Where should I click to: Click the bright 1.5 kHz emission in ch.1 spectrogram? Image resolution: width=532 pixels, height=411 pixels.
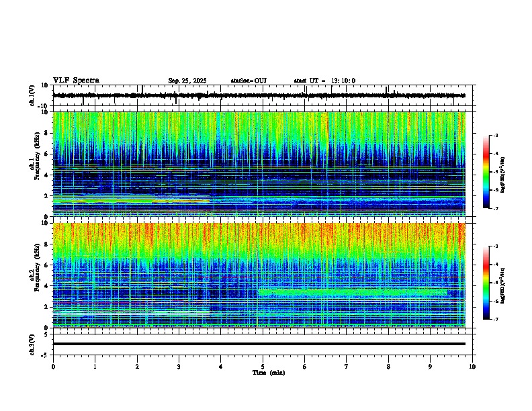132,201
